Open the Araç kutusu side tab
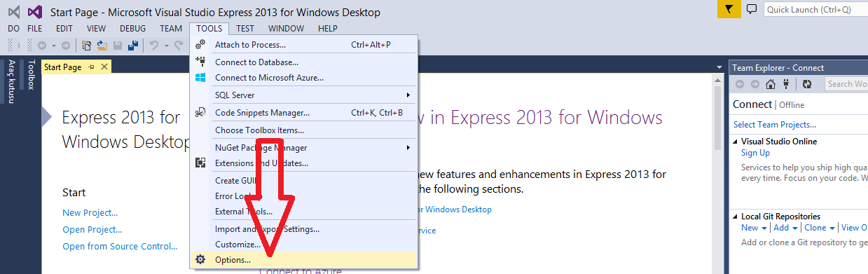 tap(11, 81)
